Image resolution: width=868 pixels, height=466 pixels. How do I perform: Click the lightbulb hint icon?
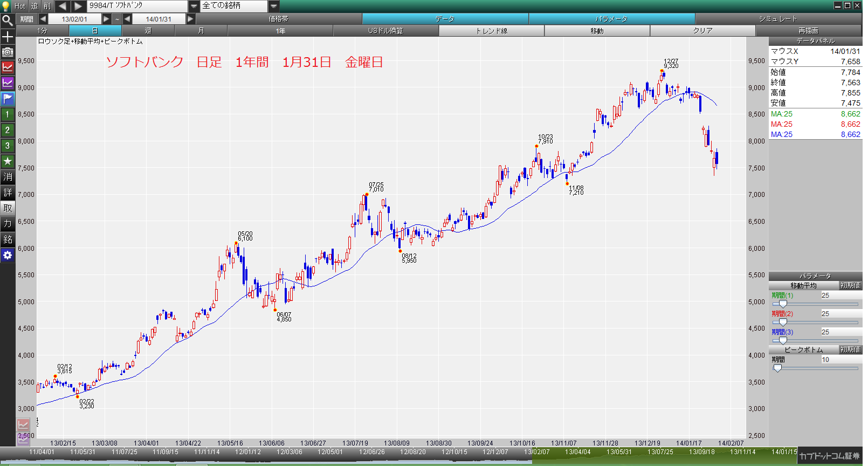coord(6,6)
